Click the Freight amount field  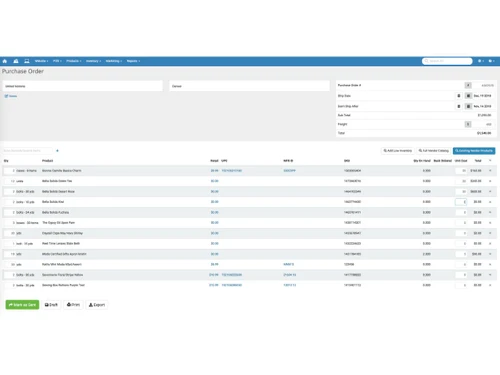tap(482, 124)
